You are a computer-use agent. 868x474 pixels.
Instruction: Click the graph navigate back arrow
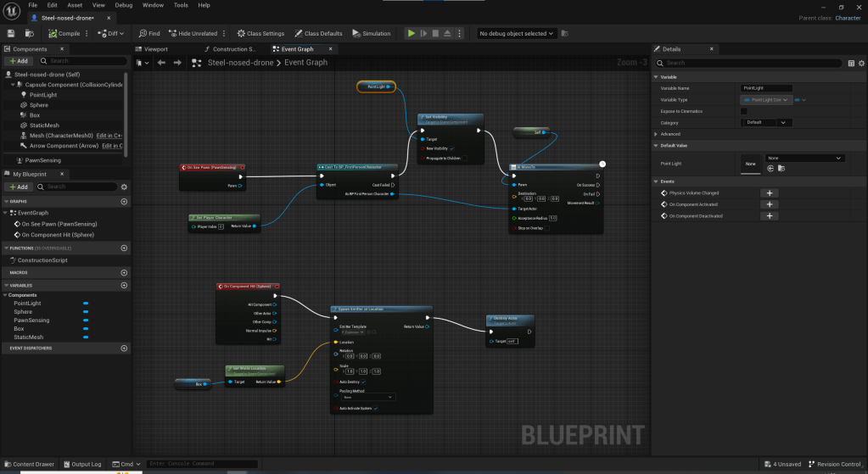[160, 63]
